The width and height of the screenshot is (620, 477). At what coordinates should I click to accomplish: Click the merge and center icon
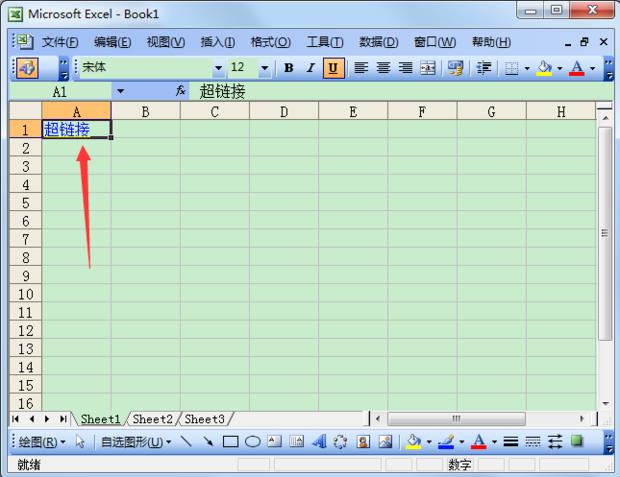tap(428, 68)
